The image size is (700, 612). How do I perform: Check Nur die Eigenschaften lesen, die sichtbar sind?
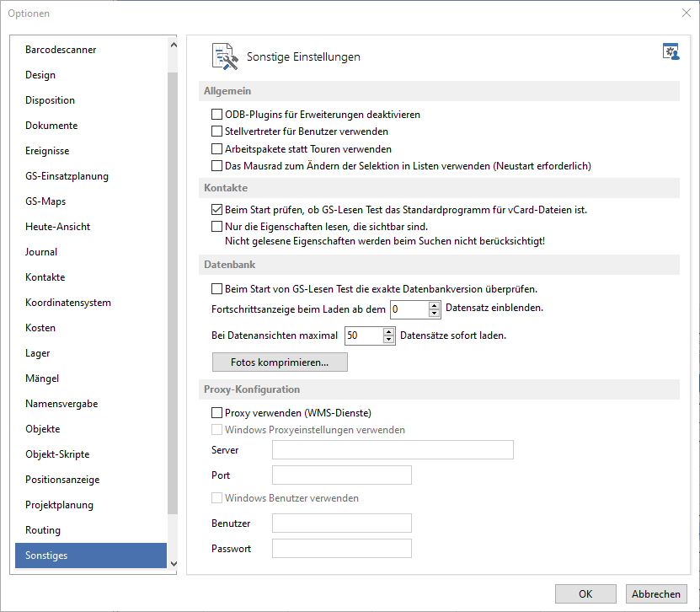pyautogui.click(x=216, y=227)
